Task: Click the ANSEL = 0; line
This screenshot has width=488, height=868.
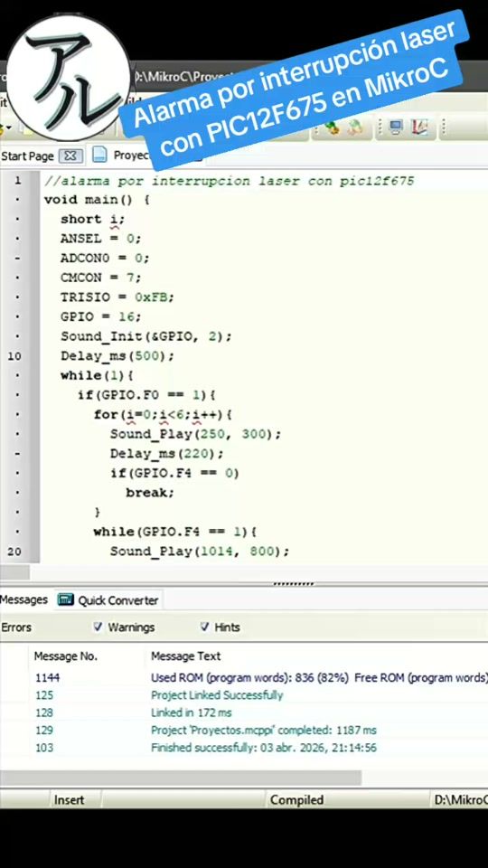Action: coord(101,239)
